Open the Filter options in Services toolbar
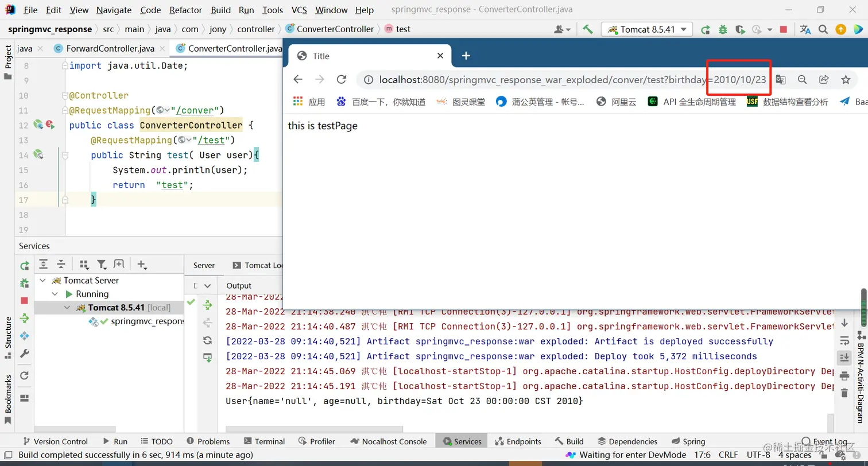Viewport: 868px width, 466px height. pos(102,265)
